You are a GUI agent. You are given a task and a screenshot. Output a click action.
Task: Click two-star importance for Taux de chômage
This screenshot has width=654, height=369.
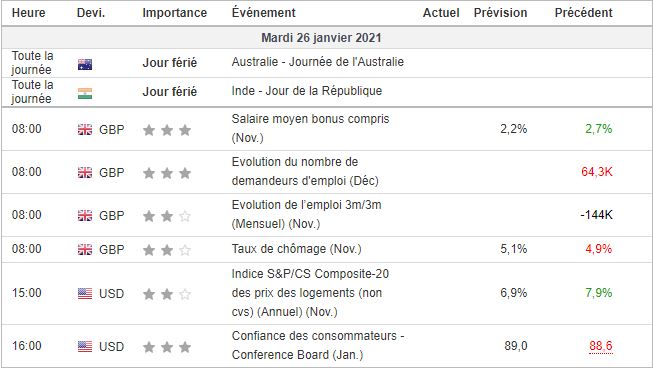(167, 250)
